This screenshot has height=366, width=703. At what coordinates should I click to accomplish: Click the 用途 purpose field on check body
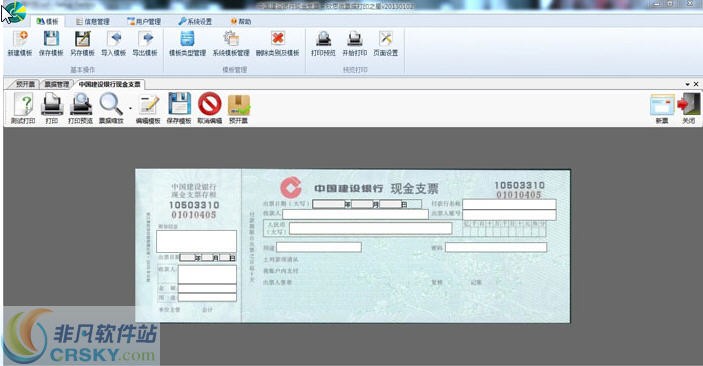(319, 247)
